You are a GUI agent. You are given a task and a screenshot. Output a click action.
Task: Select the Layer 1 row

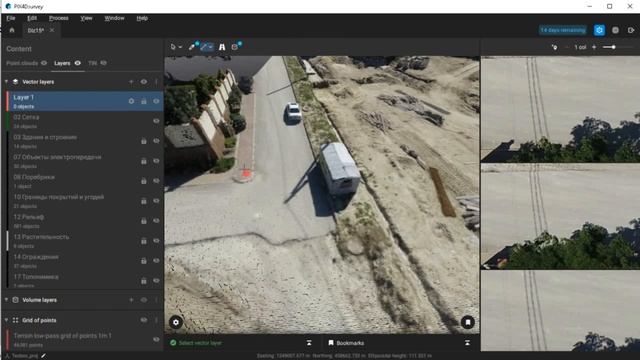(x=84, y=101)
